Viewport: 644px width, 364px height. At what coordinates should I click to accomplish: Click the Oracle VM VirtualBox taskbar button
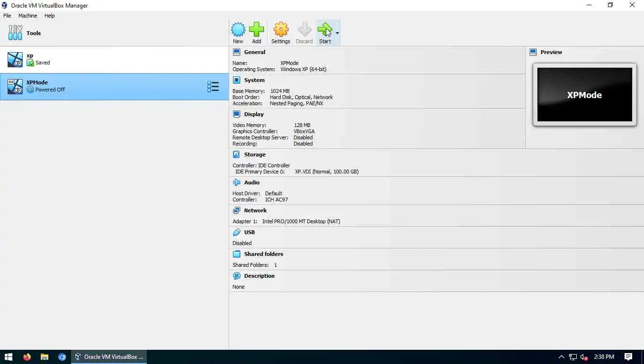pyautogui.click(x=109, y=357)
